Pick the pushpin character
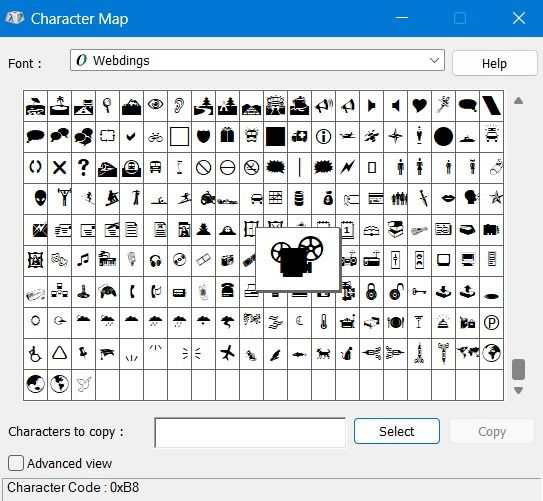 (x=83, y=354)
